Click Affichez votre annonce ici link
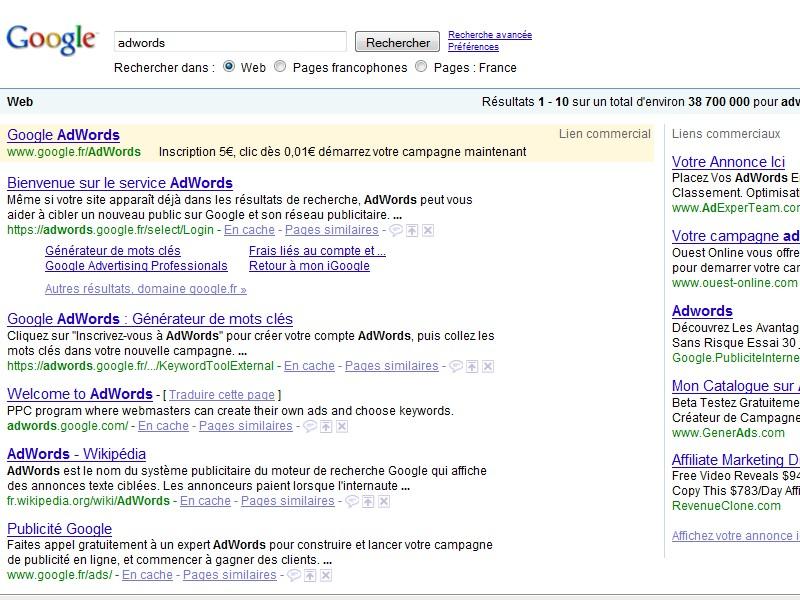The width and height of the screenshot is (800, 600). (736, 536)
